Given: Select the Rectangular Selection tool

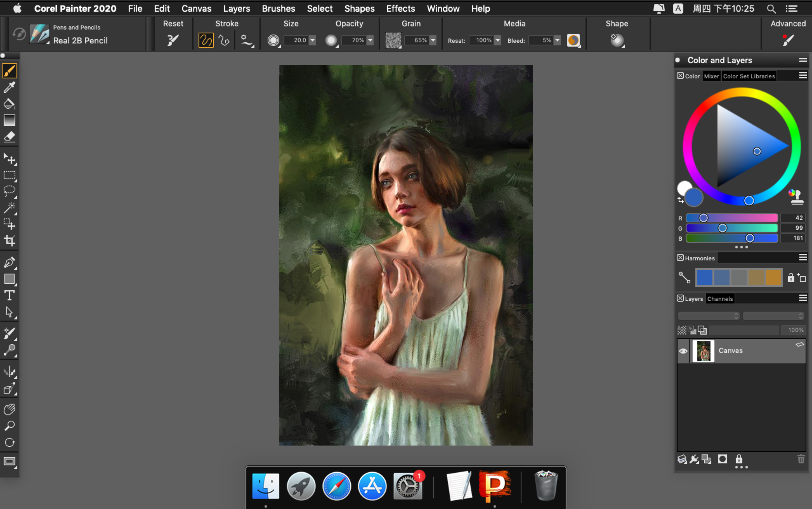Looking at the screenshot, I should pos(10,175).
